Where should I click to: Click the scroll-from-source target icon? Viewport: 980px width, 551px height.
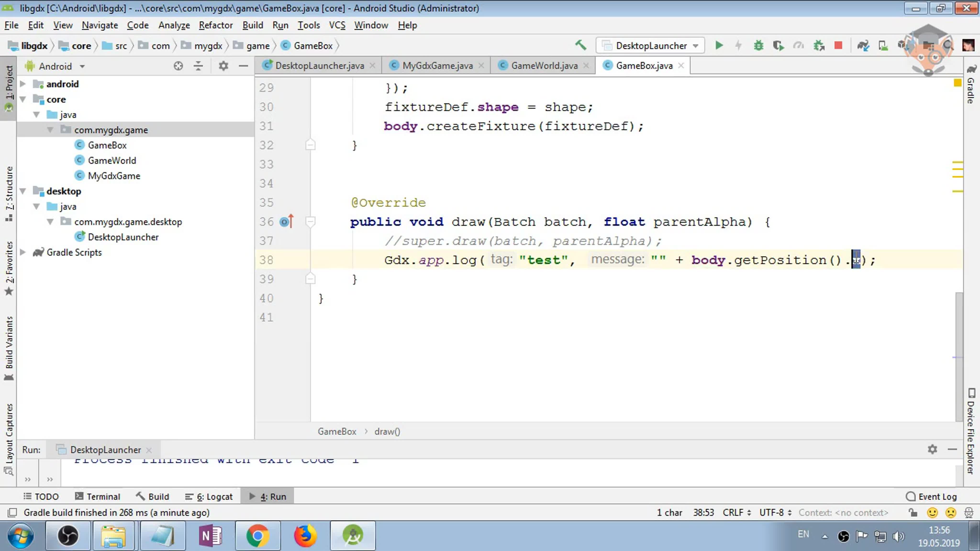[x=178, y=66]
